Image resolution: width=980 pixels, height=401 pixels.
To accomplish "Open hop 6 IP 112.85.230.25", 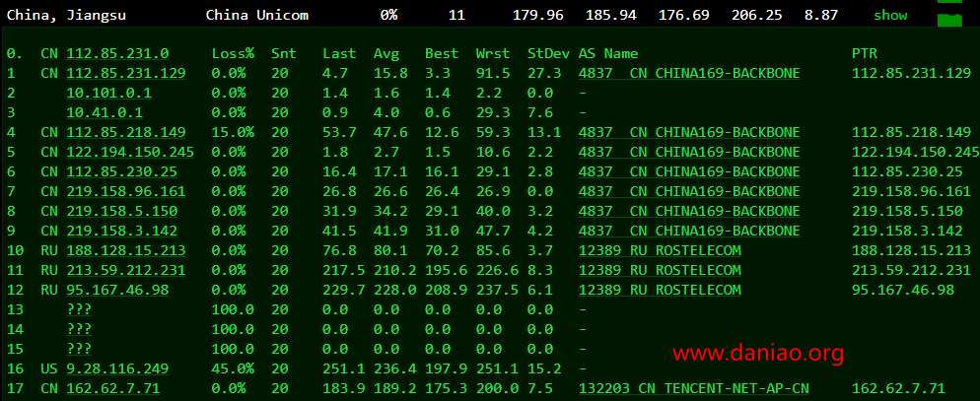I will tap(122, 171).
